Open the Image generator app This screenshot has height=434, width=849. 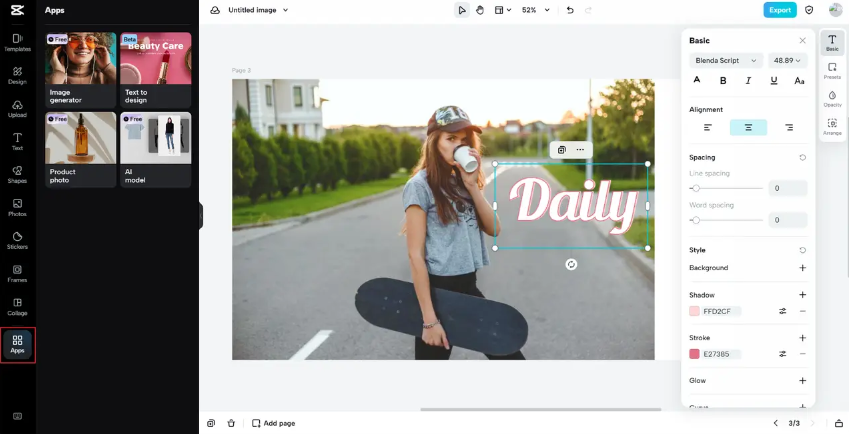(x=81, y=70)
